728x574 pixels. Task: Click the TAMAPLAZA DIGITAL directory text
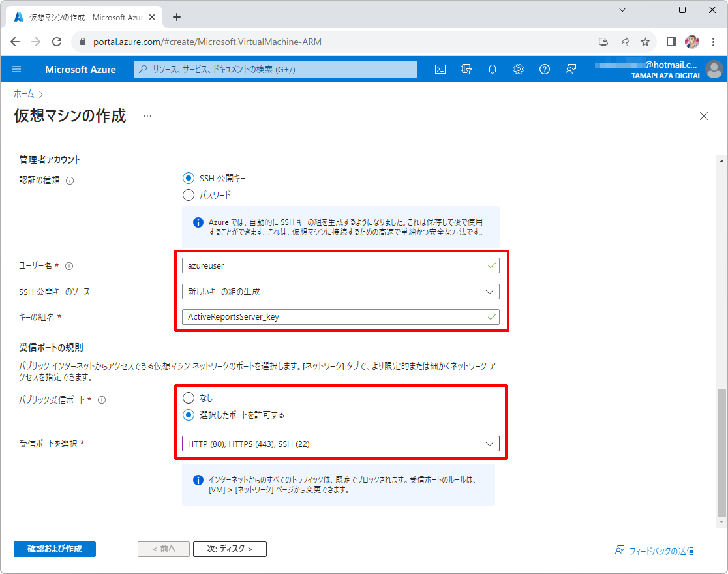coord(666,76)
